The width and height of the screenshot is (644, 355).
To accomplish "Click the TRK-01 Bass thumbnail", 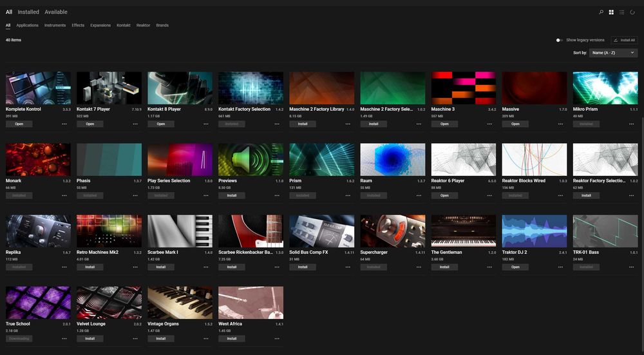I will click(605, 231).
